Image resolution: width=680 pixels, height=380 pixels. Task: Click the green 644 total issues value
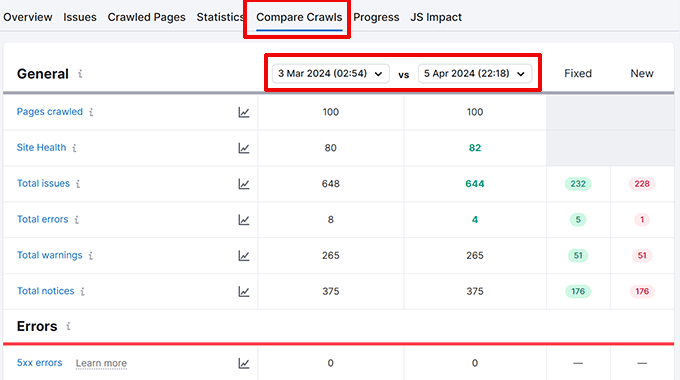tap(475, 184)
